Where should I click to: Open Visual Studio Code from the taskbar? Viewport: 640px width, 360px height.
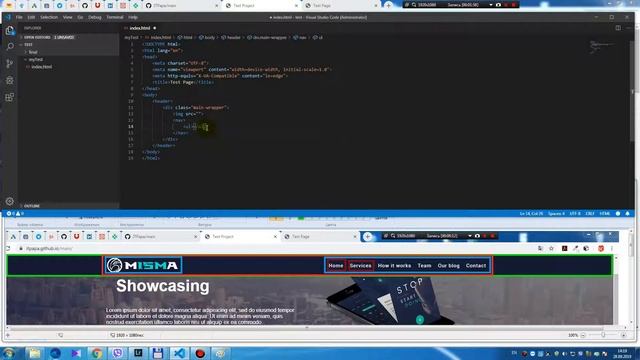tap(179, 353)
